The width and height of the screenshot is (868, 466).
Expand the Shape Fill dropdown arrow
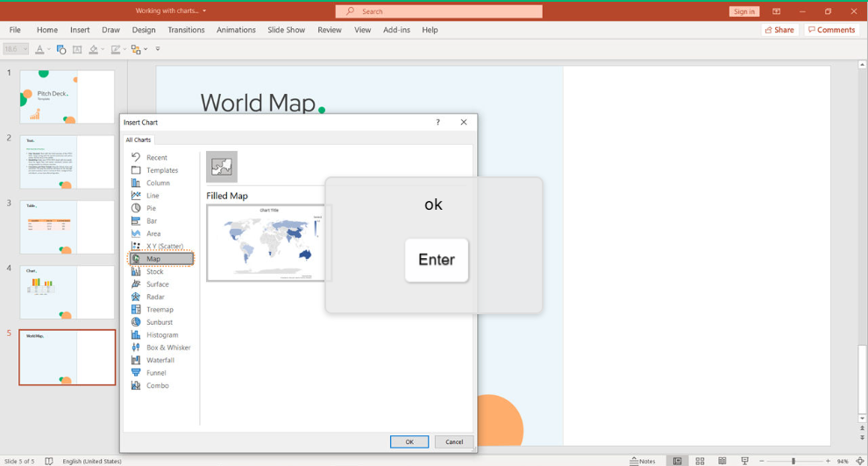(103, 49)
